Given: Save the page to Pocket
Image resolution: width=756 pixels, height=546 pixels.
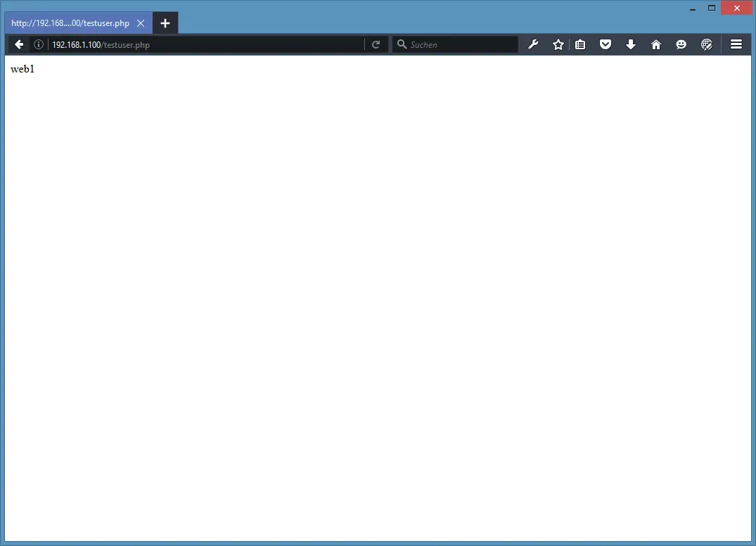Looking at the screenshot, I should [x=606, y=44].
